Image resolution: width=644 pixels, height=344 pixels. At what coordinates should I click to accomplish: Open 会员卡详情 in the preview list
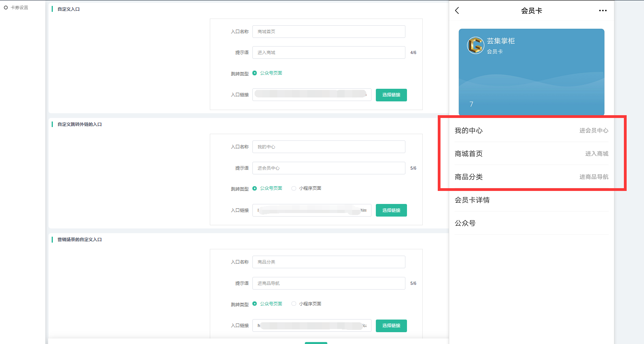point(531,200)
